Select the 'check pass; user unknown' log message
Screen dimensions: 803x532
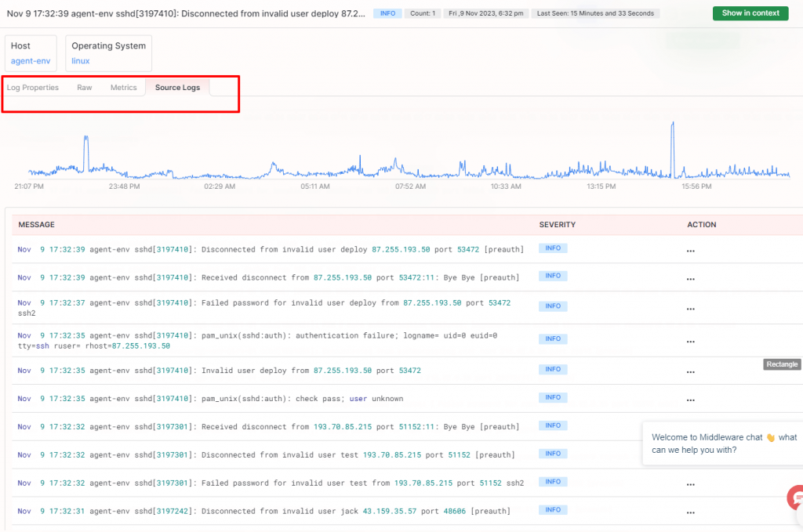tap(210, 399)
